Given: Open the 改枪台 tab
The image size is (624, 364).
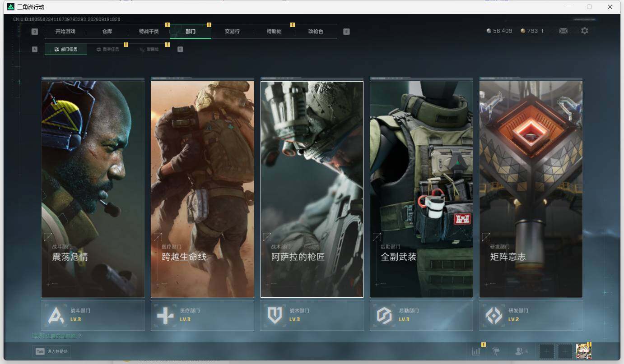Looking at the screenshot, I should point(316,32).
